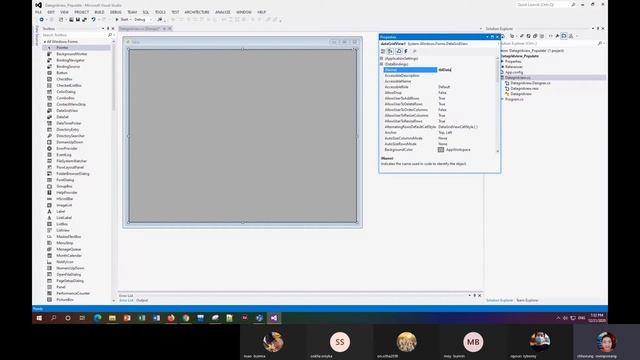Screen dimensions: 640x360
Task: Click the Categorized view icon in Properties
Action: coord(383,51)
